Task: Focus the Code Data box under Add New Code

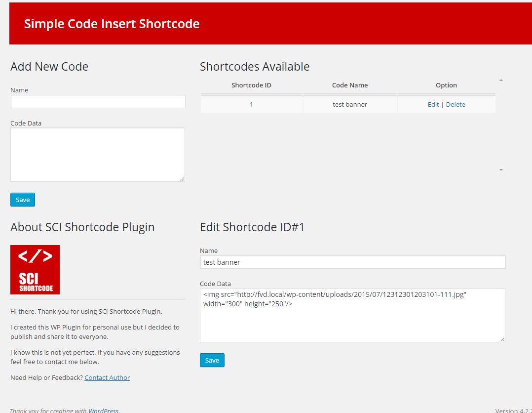Action: [x=98, y=155]
